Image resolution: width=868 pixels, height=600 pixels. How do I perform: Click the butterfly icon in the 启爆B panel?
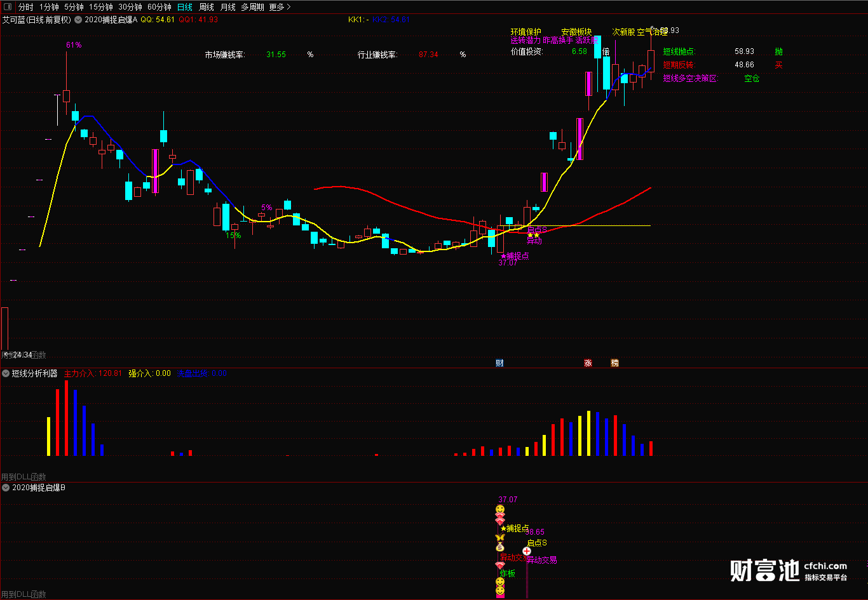point(499,538)
